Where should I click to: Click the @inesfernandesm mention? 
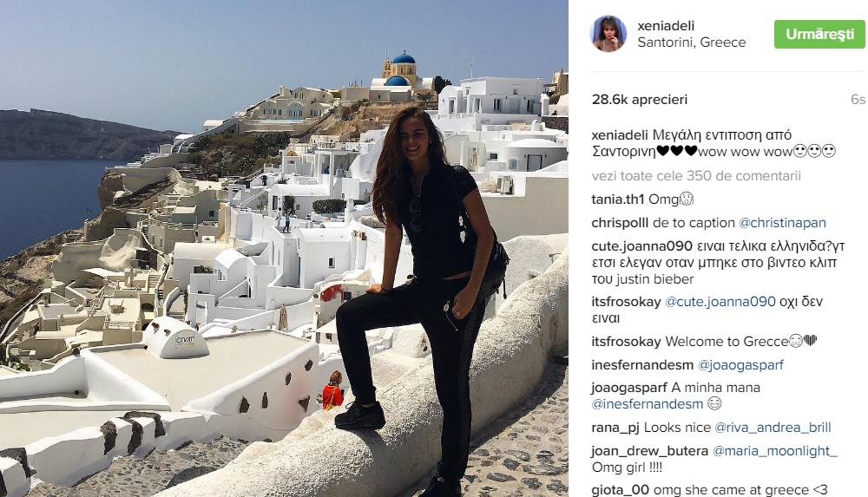pyautogui.click(x=648, y=404)
